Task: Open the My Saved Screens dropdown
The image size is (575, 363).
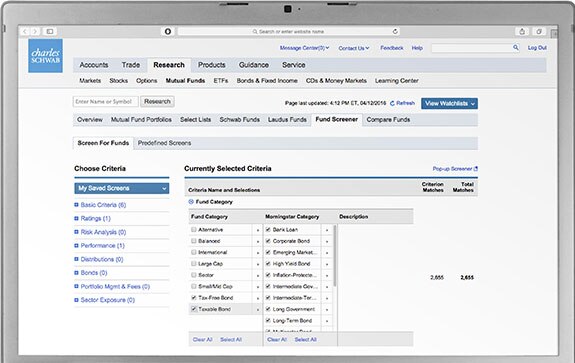Action: pos(122,188)
